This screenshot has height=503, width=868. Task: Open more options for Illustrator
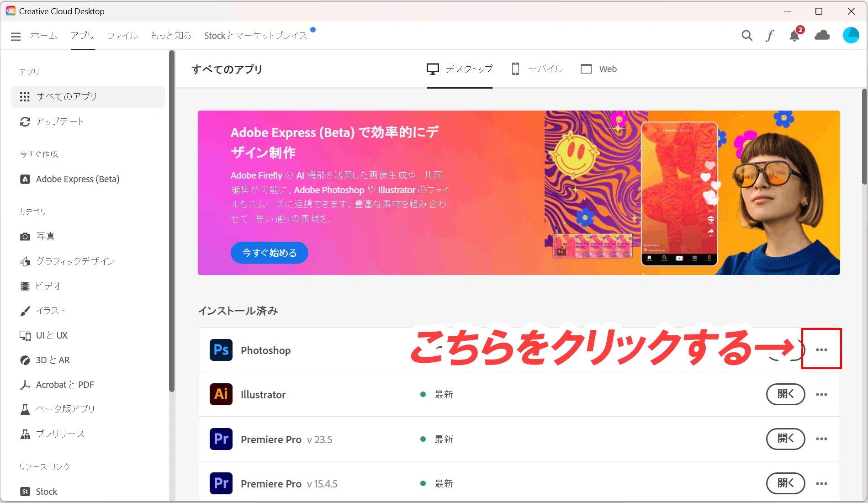821,394
